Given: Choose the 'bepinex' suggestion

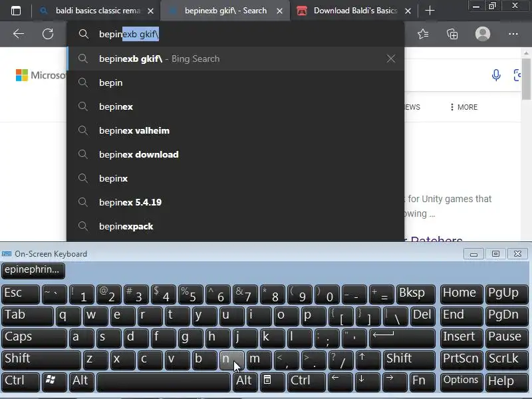Looking at the screenshot, I should 235,106.
